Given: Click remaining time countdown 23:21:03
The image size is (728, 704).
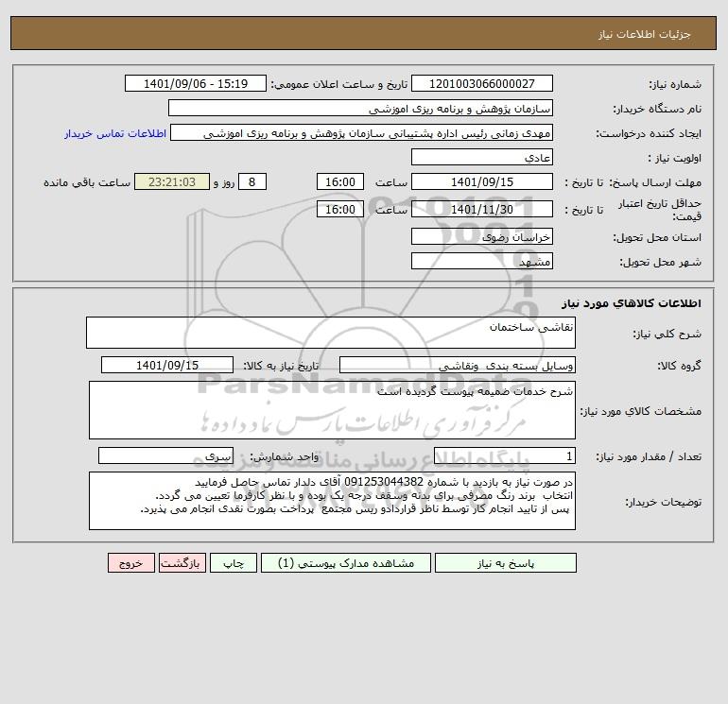Looking at the screenshot, I should coord(172,182).
